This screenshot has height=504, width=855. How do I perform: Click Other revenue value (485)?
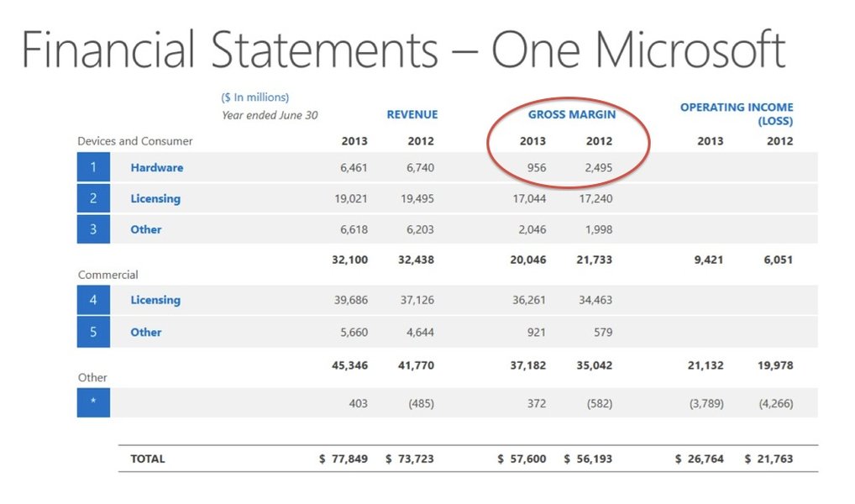pyautogui.click(x=421, y=404)
